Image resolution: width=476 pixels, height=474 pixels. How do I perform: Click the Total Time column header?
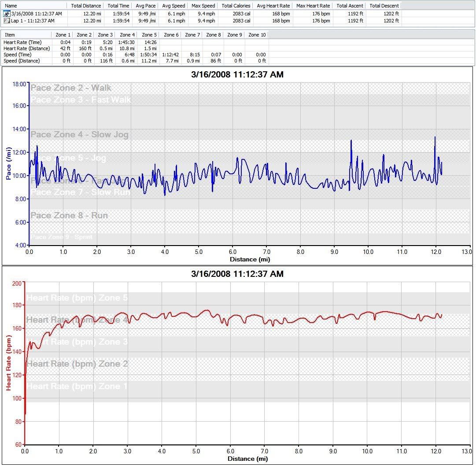118,6
